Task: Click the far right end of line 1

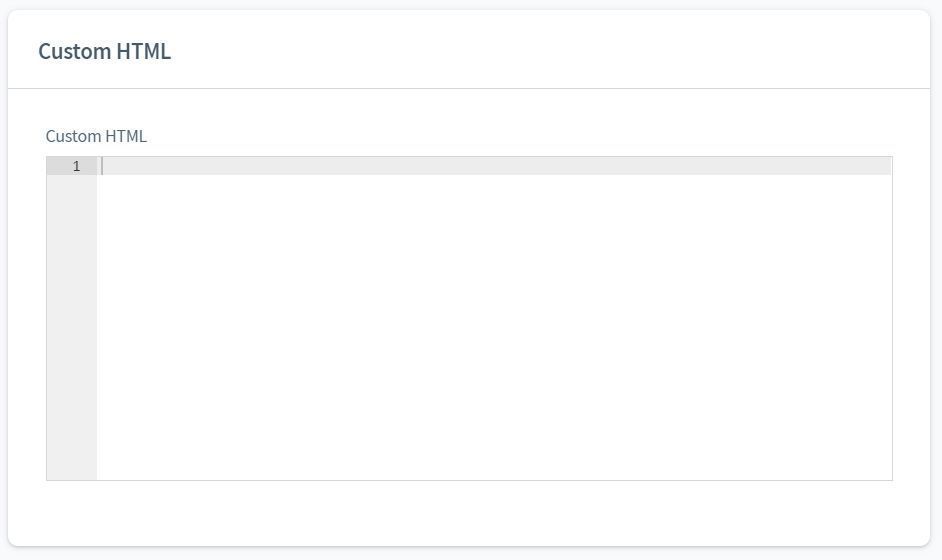Action: [x=884, y=166]
